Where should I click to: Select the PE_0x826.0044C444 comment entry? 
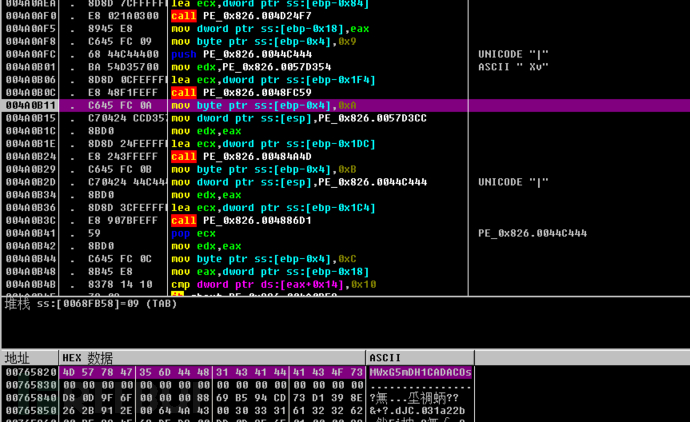532,233
